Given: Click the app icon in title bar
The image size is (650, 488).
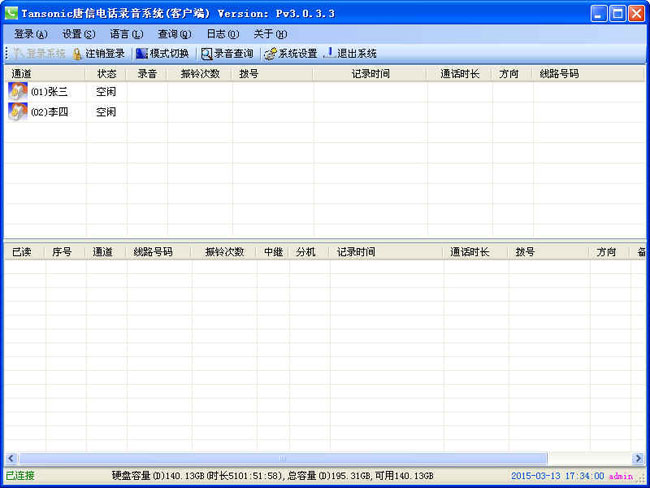Looking at the screenshot, I should coord(11,13).
